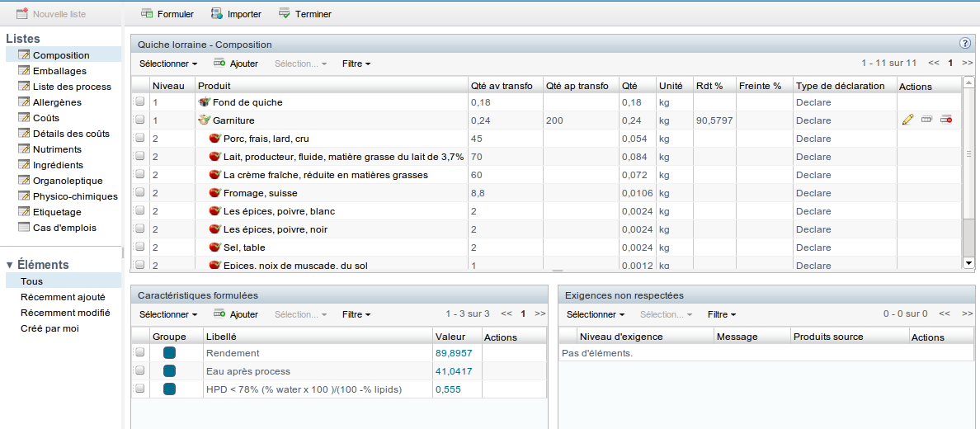
Task: Expand the Filtre dropdown in Caractéristiques formulées
Action: [x=356, y=314]
